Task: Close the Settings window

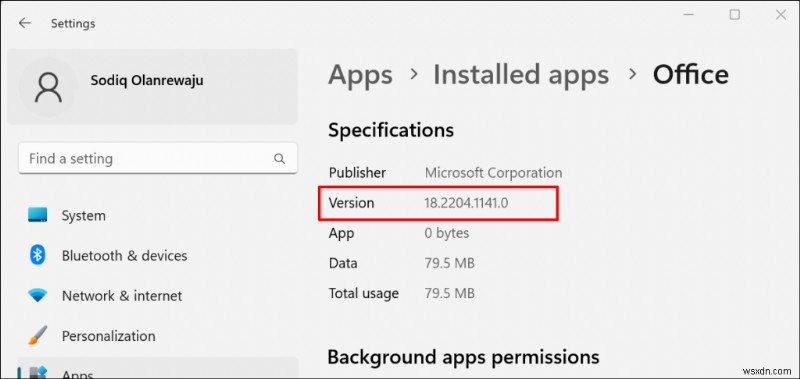Action: tap(781, 15)
